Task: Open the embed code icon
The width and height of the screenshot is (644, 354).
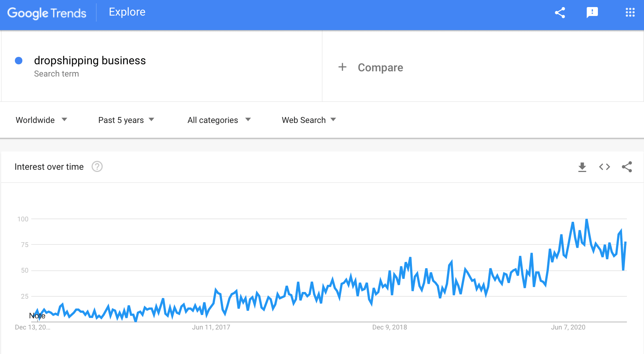Action: tap(605, 167)
